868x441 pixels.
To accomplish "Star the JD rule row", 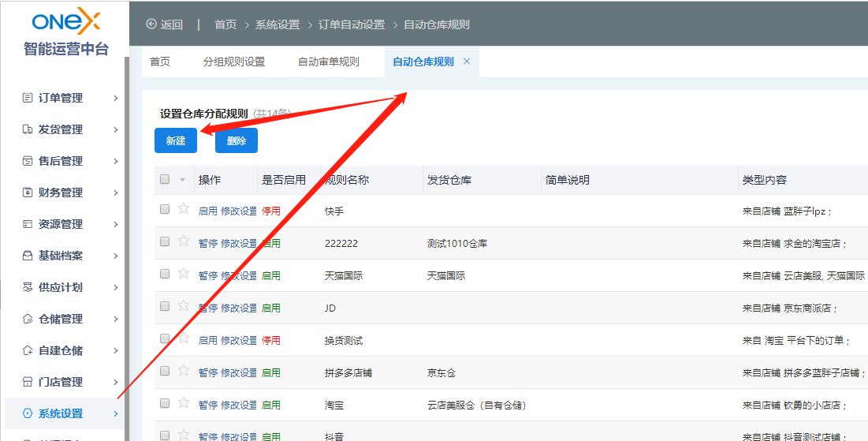I will (x=184, y=305).
